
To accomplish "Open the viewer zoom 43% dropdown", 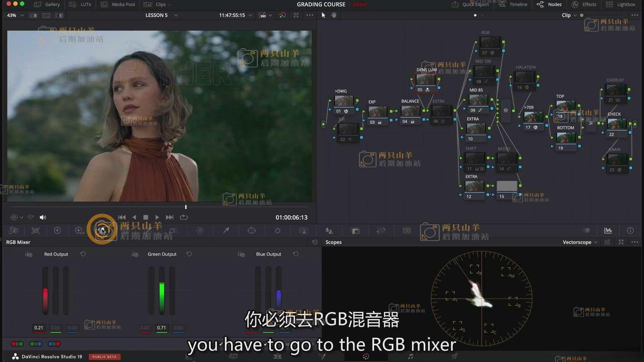I will (x=15, y=15).
